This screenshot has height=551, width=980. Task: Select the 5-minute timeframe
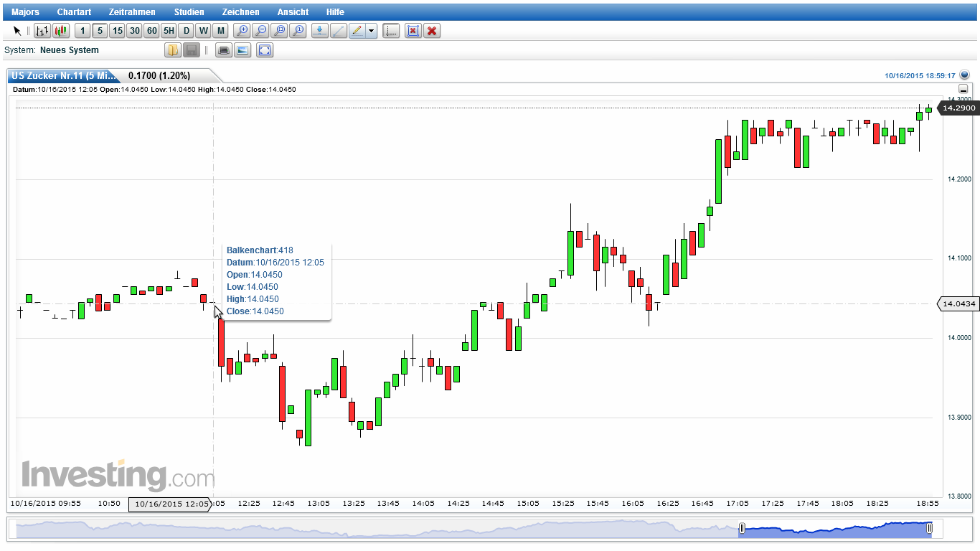100,31
